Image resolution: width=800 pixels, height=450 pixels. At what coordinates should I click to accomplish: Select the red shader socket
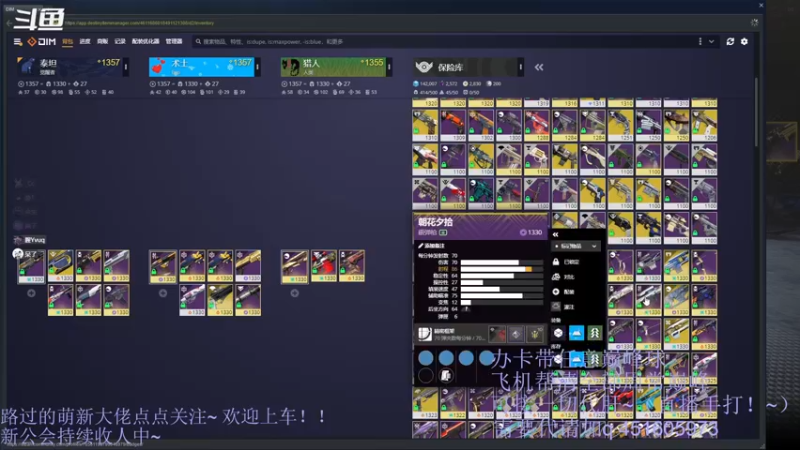tap(497, 334)
